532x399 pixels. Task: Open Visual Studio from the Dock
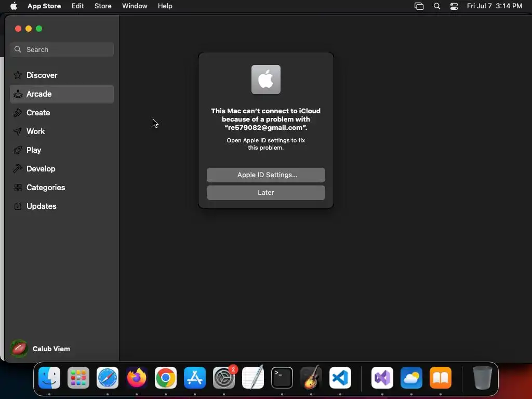click(x=382, y=378)
